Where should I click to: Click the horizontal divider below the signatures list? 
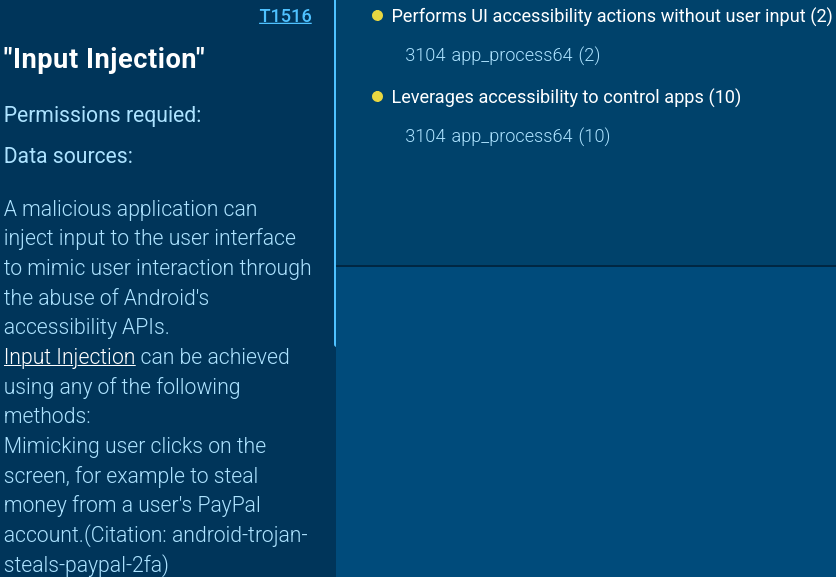585,266
